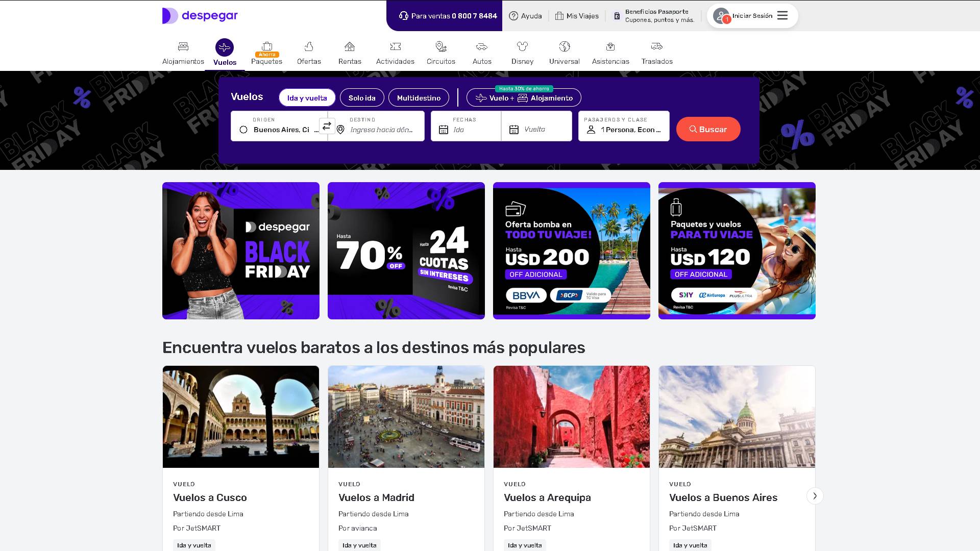This screenshot has width=980, height=551.
Task: Click the Ida calendar icon
Action: (x=444, y=130)
